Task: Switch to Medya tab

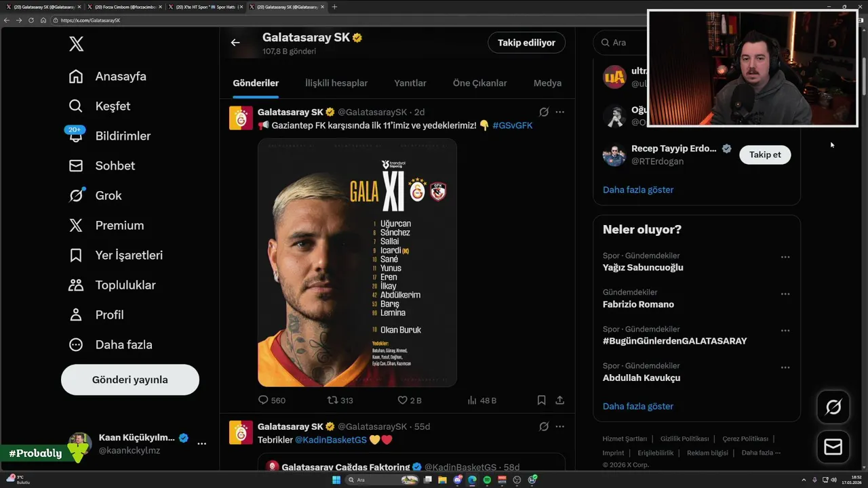Action: 547,83
